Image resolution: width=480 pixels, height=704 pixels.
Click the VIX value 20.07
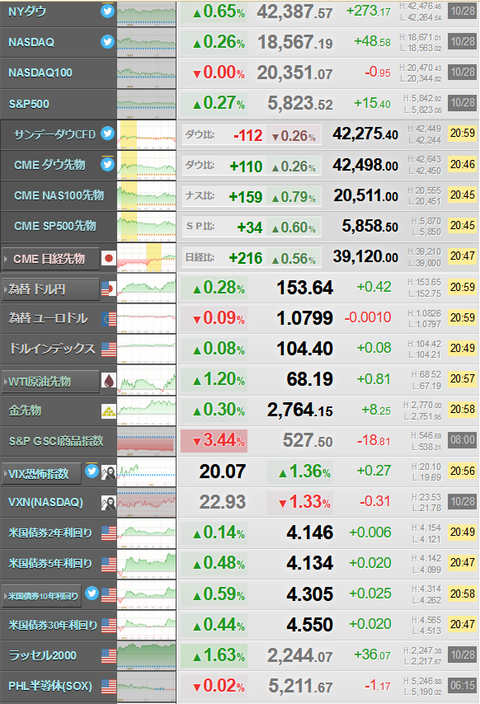[223, 471]
